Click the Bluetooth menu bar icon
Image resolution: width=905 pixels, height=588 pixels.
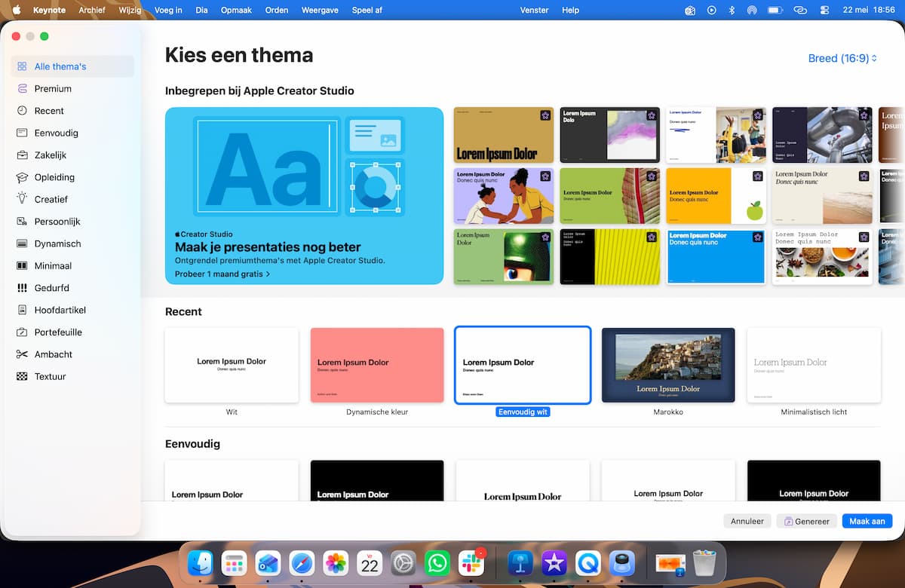(x=732, y=10)
